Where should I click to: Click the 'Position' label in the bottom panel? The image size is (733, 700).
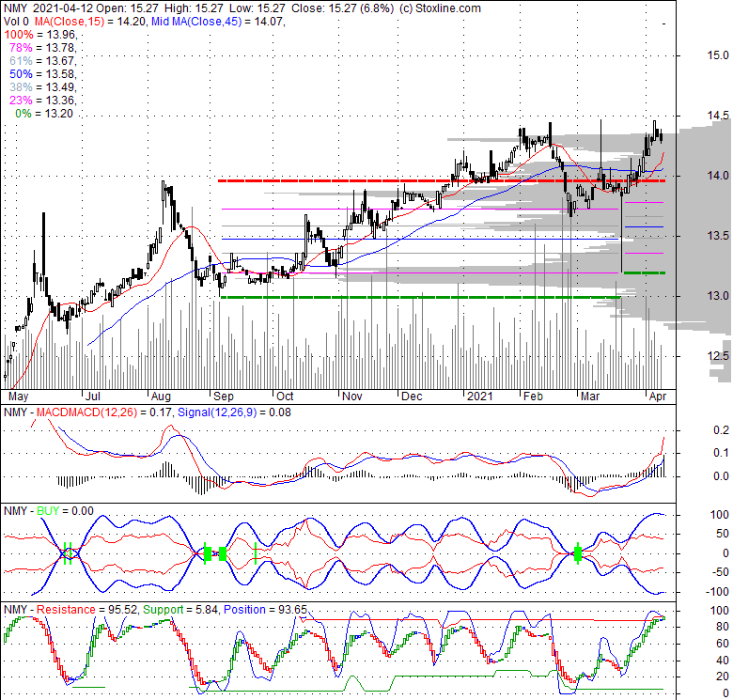point(244,610)
